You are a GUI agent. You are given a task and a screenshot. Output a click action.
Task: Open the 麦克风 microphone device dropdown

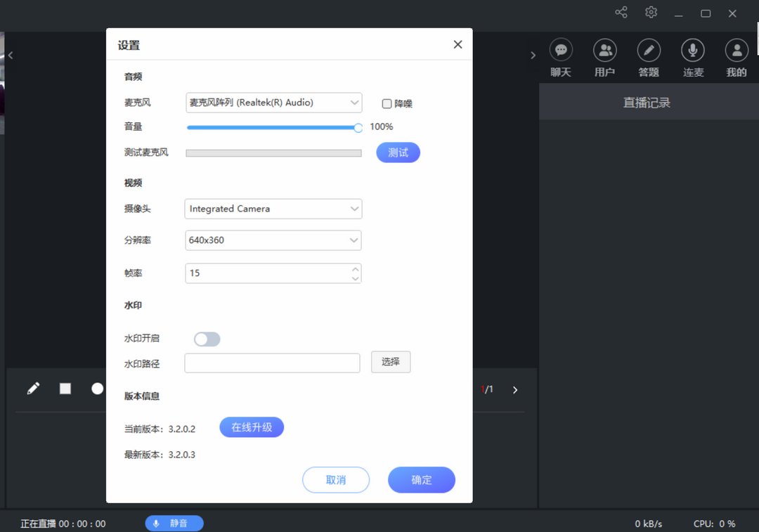point(273,103)
